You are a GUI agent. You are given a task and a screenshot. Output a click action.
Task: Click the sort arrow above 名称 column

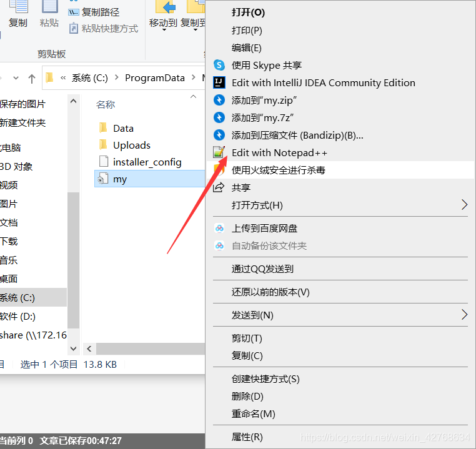(x=193, y=96)
